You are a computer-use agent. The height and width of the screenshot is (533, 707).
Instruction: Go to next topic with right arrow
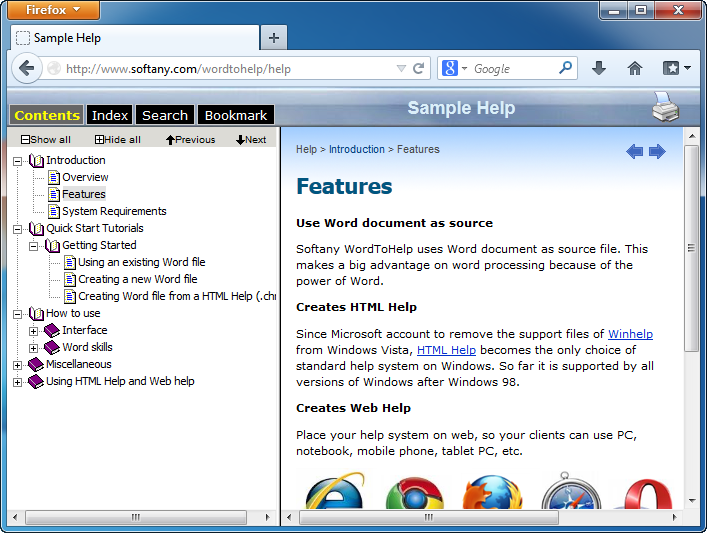coord(657,151)
